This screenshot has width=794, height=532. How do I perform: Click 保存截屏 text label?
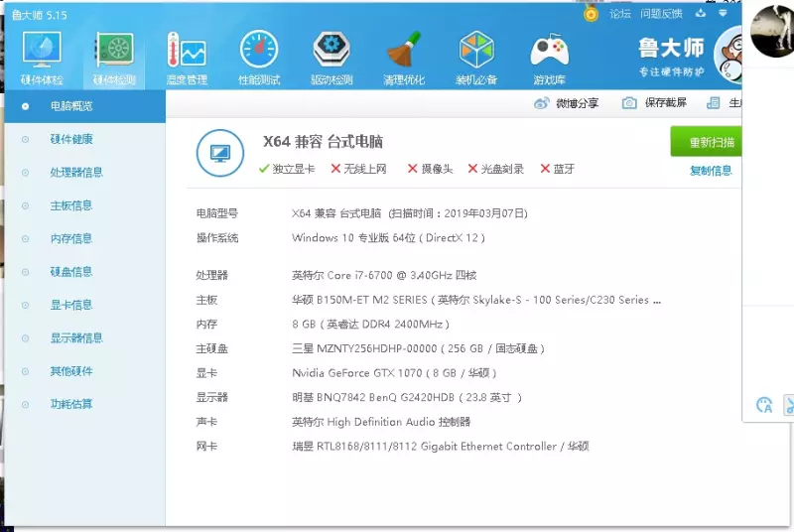tap(665, 103)
